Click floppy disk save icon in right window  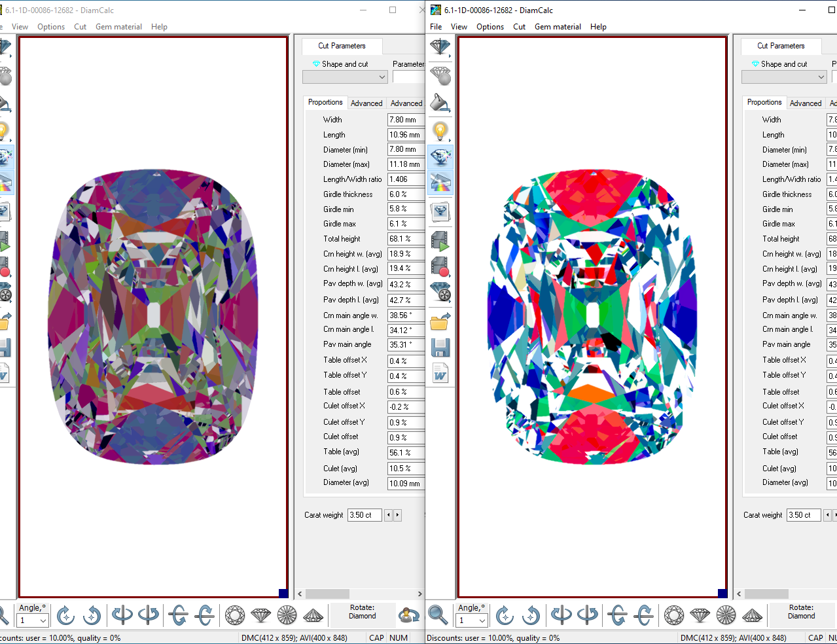click(x=440, y=347)
